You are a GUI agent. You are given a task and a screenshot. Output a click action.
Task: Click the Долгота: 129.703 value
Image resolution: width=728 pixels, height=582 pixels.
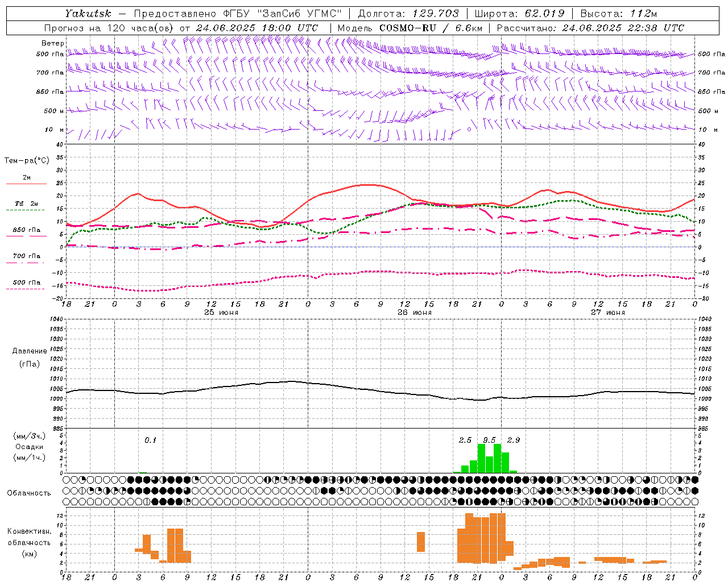coord(408,14)
